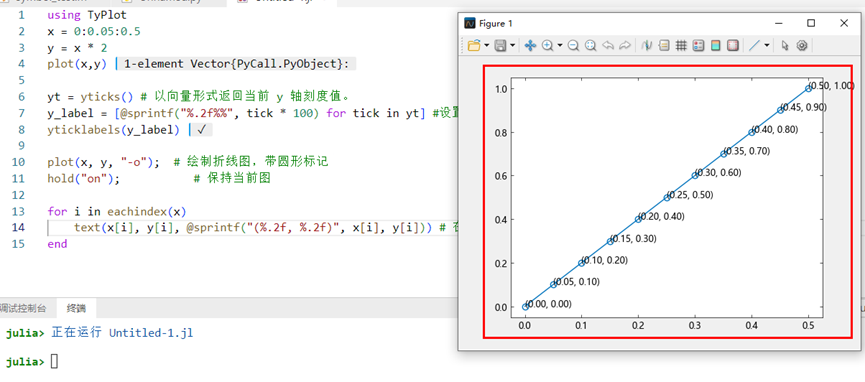This screenshot has height=382, width=865.
Task: Activate the data cursor tool icon
Action: click(647, 45)
